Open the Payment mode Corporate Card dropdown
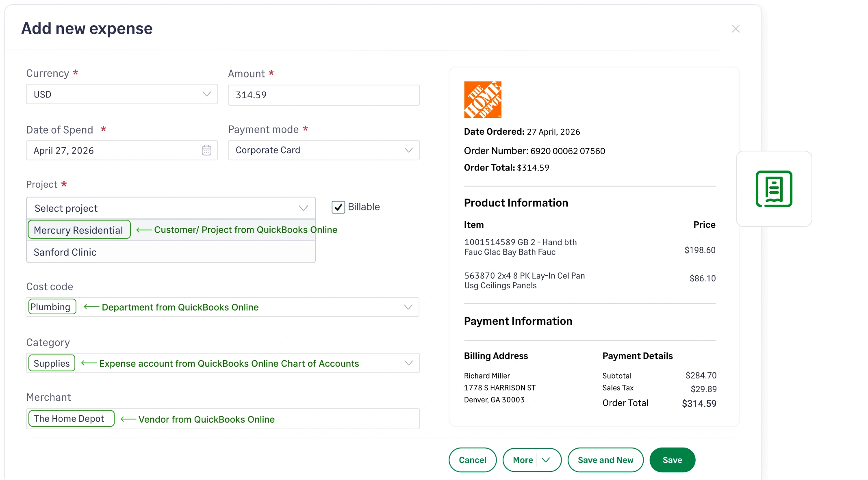 [324, 150]
